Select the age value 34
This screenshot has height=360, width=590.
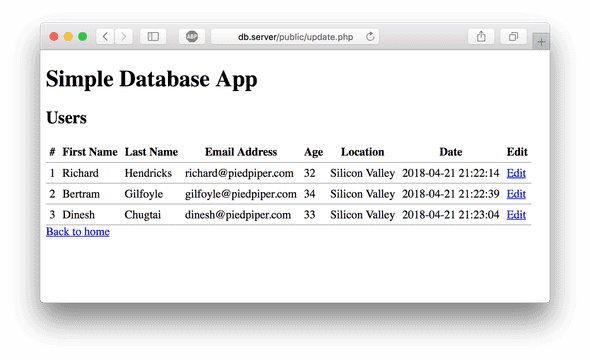pyautogui.click(x=310, y=194)
